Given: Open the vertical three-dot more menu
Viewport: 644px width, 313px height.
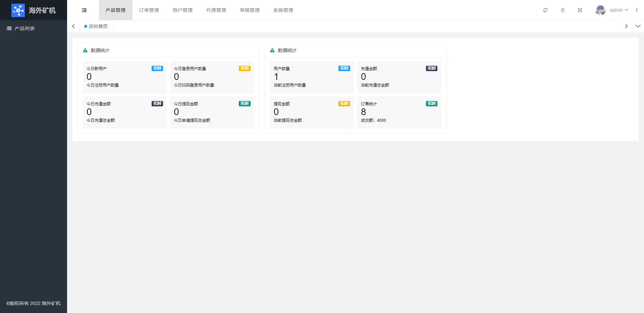Looking at the screenshot, I should tap(637, 10).
